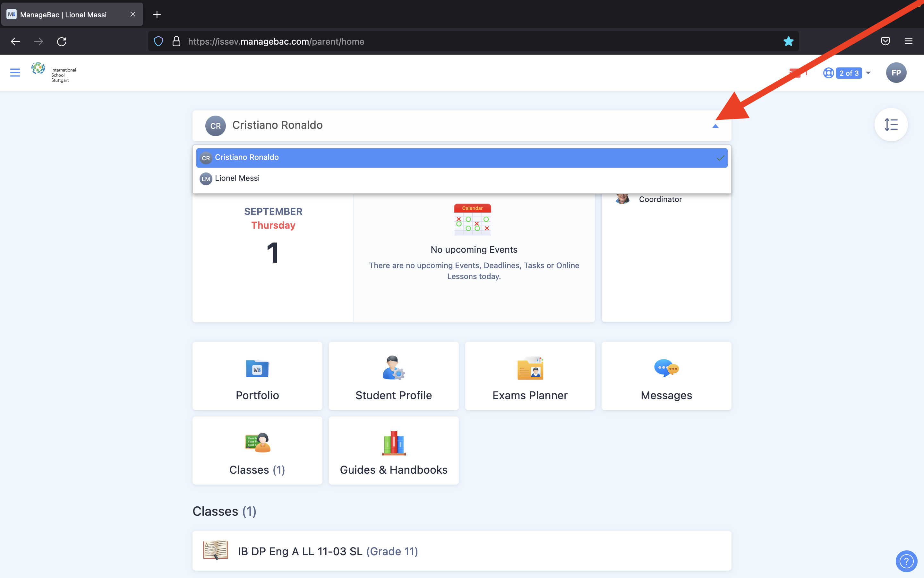The height and width of the screenshot is (578, 924).
Task: Open the Exams Planner tile
Action: click(x=530, y=376)
